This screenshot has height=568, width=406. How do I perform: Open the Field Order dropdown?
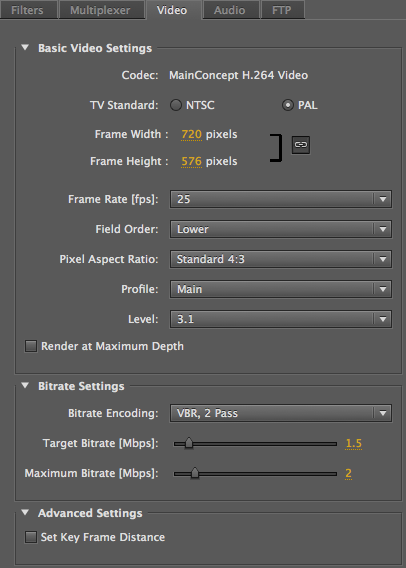coord(281,229)
